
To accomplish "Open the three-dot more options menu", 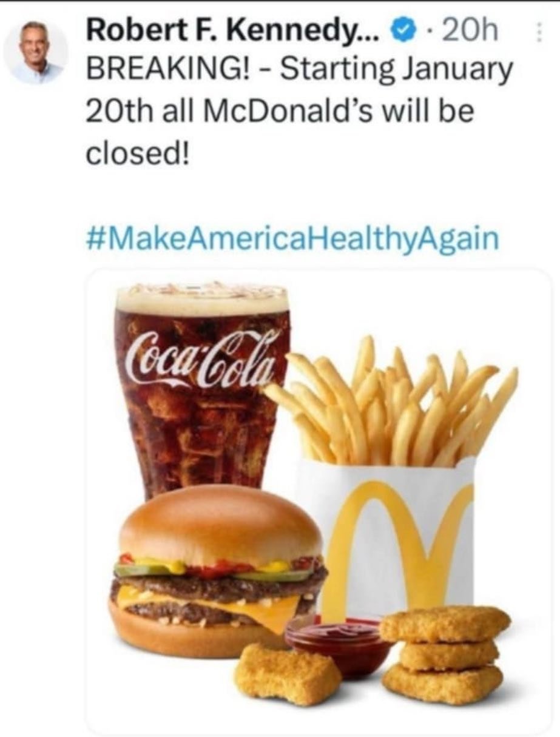I will (538, 32).
